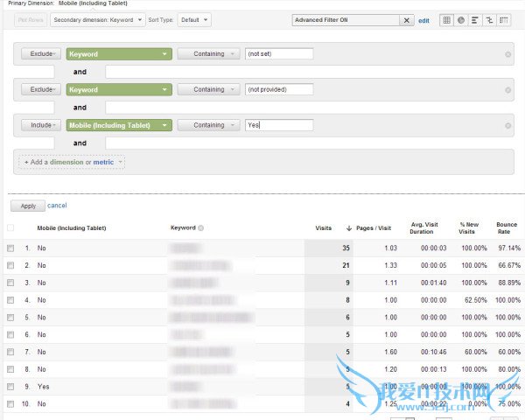
Task: Switch to data table view icon
Action: click(446, 20)
